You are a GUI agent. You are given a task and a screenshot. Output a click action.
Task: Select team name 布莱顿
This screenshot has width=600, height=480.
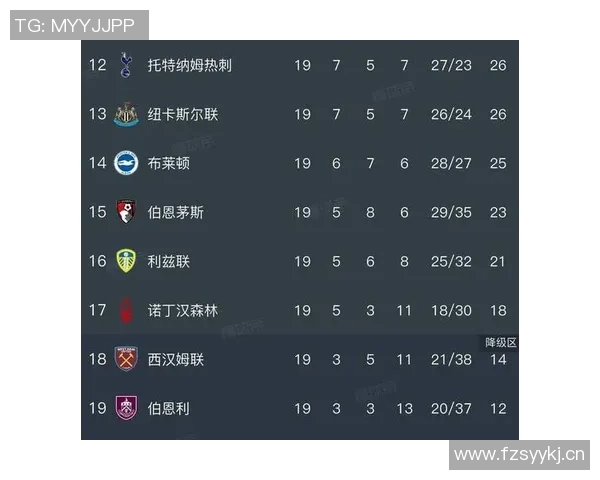(x=168, y=163)
